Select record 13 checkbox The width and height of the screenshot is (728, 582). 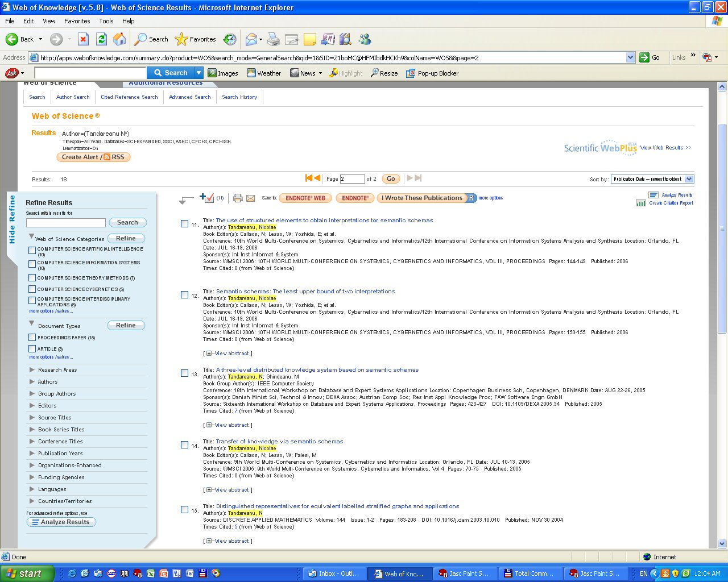click(184, 373)
